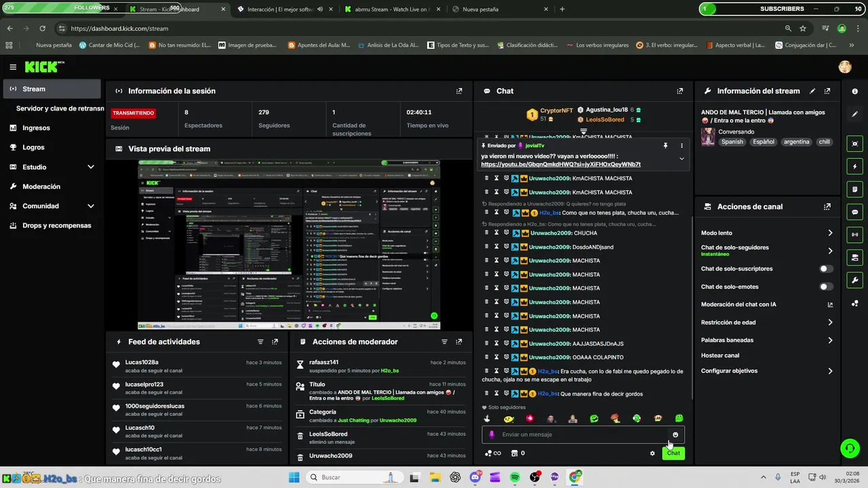Toggle Chat de solo-emotes switch

coord(826,287)
